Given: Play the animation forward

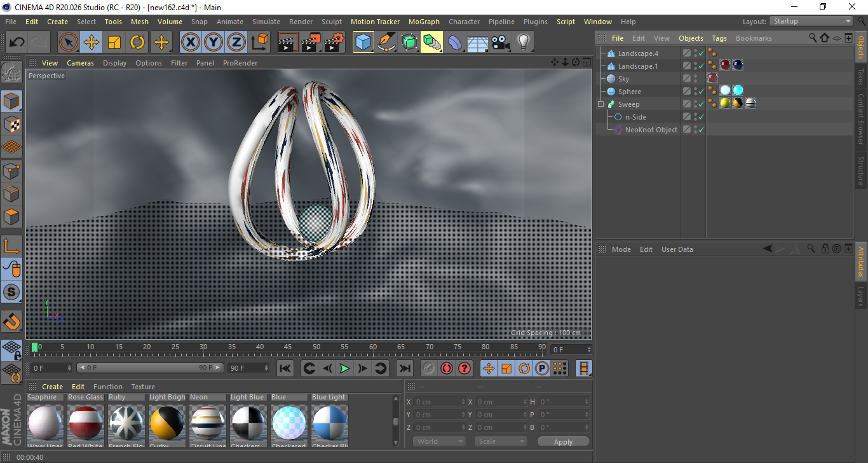Looking at the screenshot, I should pos(344,368).
